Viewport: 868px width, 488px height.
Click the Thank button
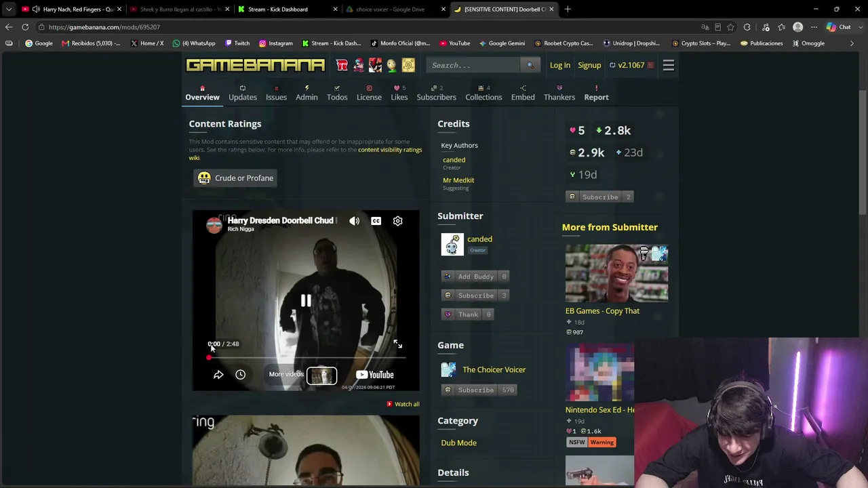(x=467, y=314)
